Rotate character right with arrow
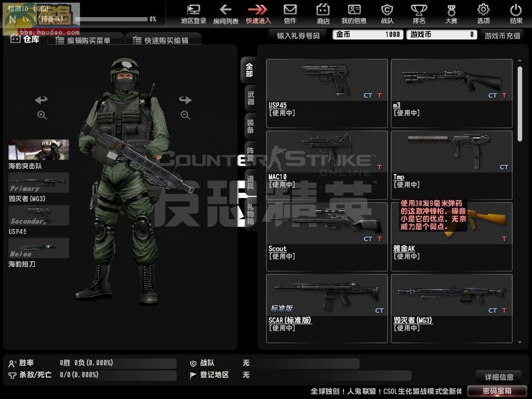 [185, 100]
